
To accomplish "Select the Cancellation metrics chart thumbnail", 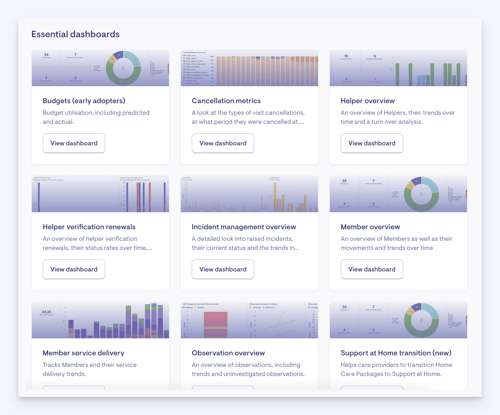I will pyautogui.click(x=249, y=68).
